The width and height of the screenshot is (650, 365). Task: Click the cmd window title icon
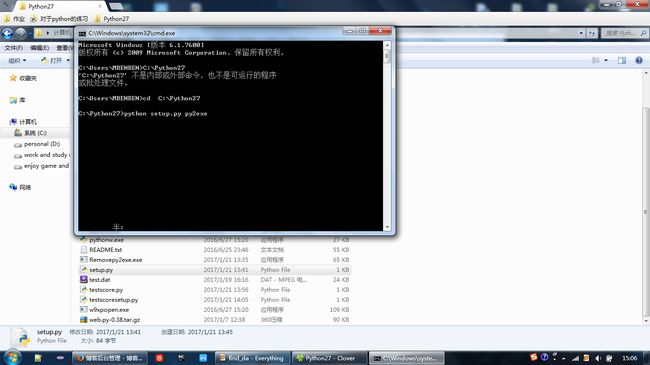82,33
